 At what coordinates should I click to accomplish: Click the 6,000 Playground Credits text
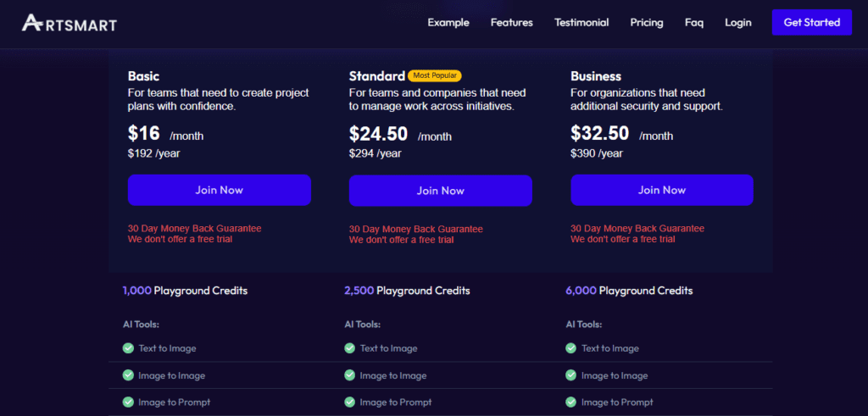[629, 291]
